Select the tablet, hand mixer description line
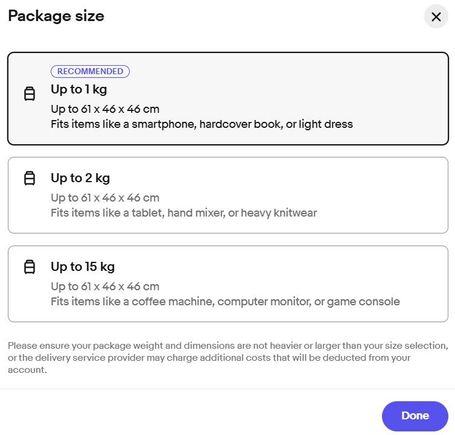The width and height of the screenshot is (455, 435). point(184,213)
